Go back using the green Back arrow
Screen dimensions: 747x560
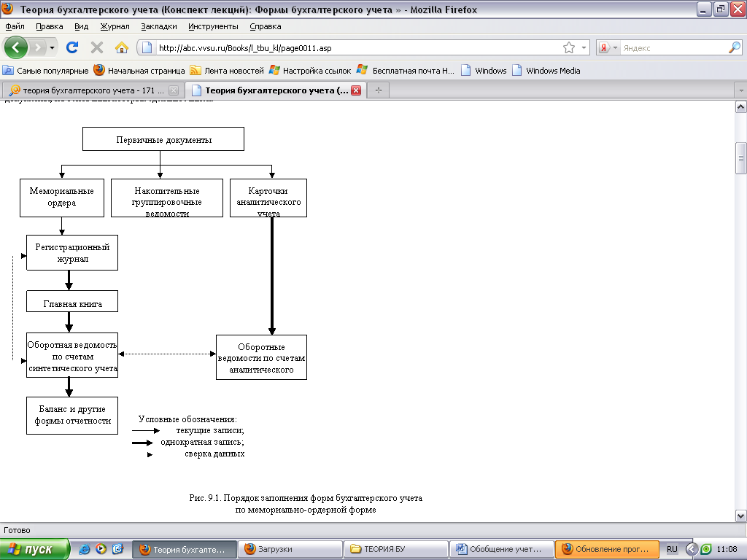pos(16,47)
